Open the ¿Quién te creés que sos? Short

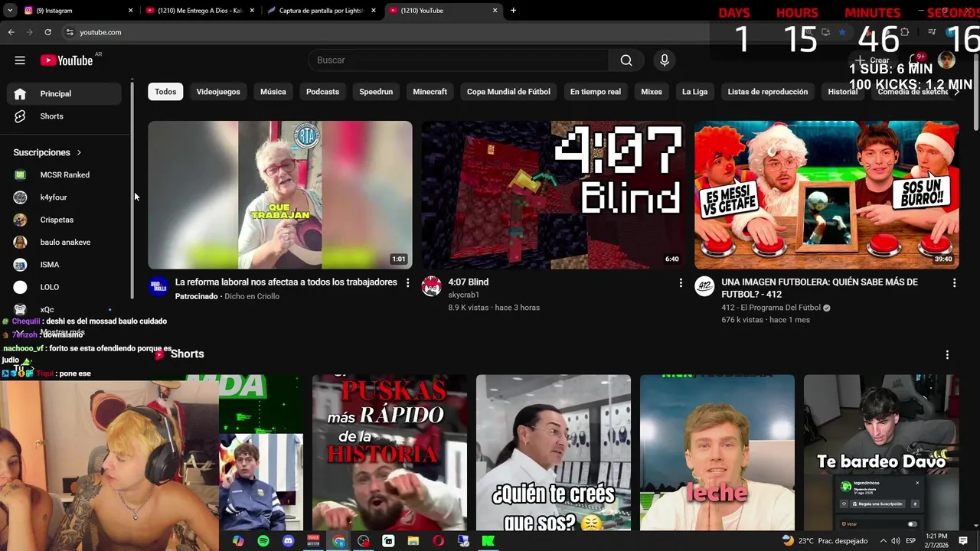coord(554,452)
